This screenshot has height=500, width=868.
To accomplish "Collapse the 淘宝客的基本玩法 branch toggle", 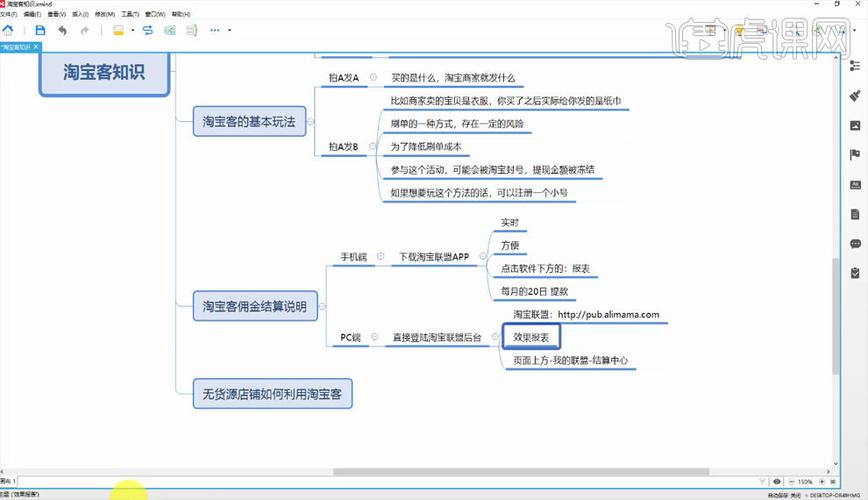I will point(311,122).
